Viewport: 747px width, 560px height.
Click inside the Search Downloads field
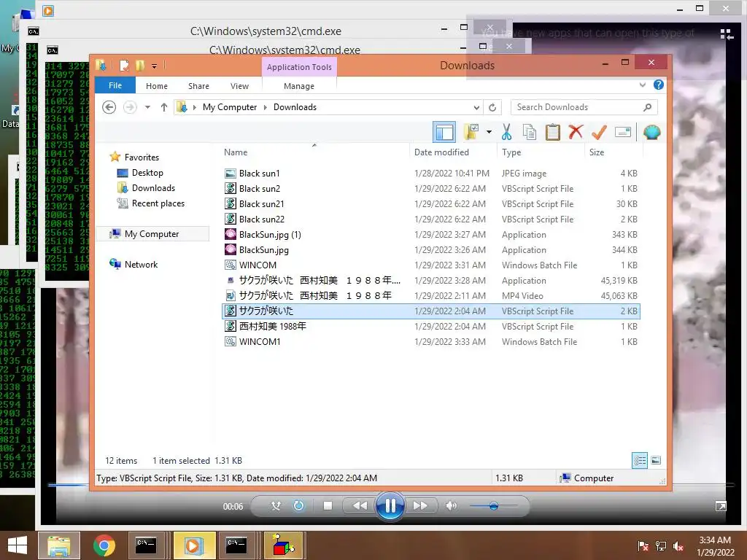click(x=576, y=107)
